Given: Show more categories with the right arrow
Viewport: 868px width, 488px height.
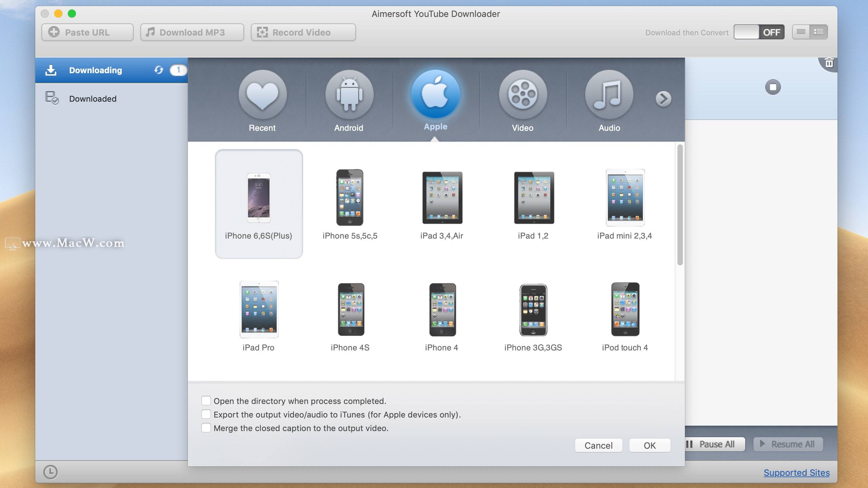Looking at the screenshot, I should tap(663, 99).
